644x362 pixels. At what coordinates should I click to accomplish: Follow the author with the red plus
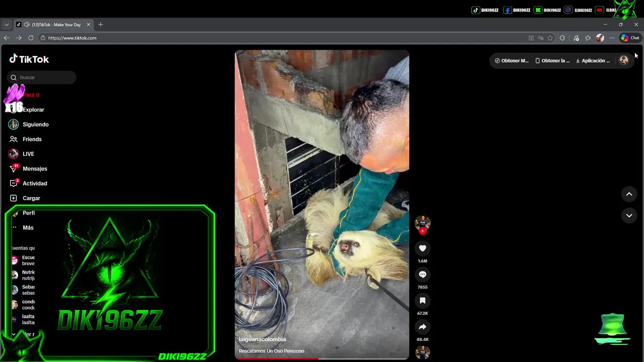423,231
